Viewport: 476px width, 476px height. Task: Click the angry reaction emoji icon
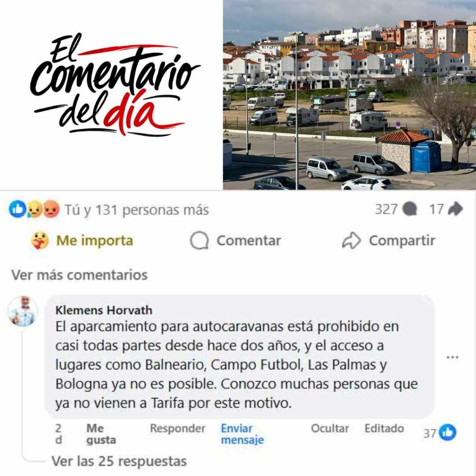pos(51,210)
